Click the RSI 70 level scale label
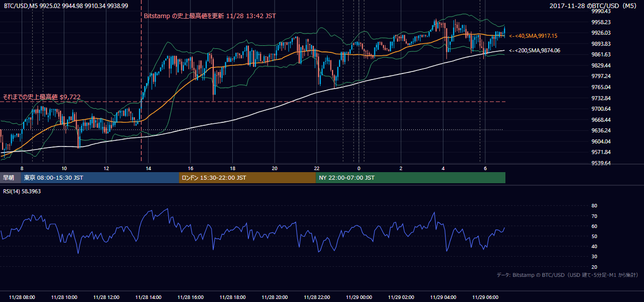The image size is (644, 302). tap(594, 216)
